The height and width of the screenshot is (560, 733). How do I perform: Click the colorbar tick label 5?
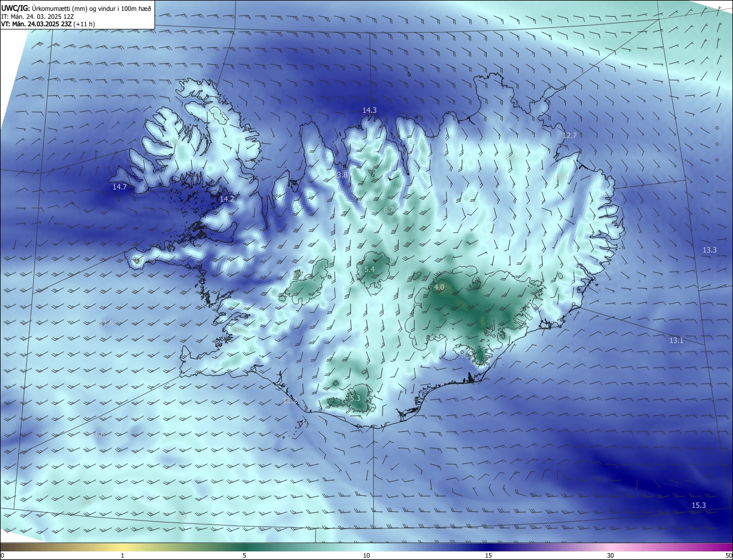(245, 555)
